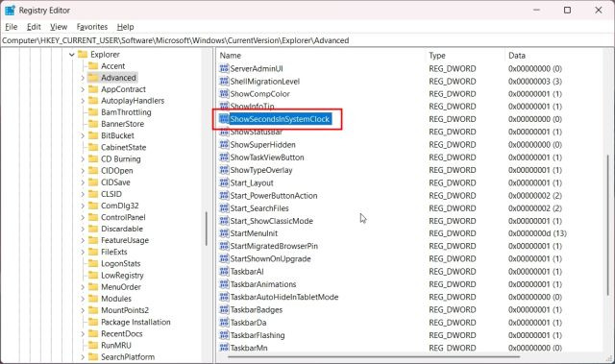Click the TaskbarFlashing DWORD value icon
Image resolution: width=615 pixels, height=364 pixels.
[x=224, y=335]
